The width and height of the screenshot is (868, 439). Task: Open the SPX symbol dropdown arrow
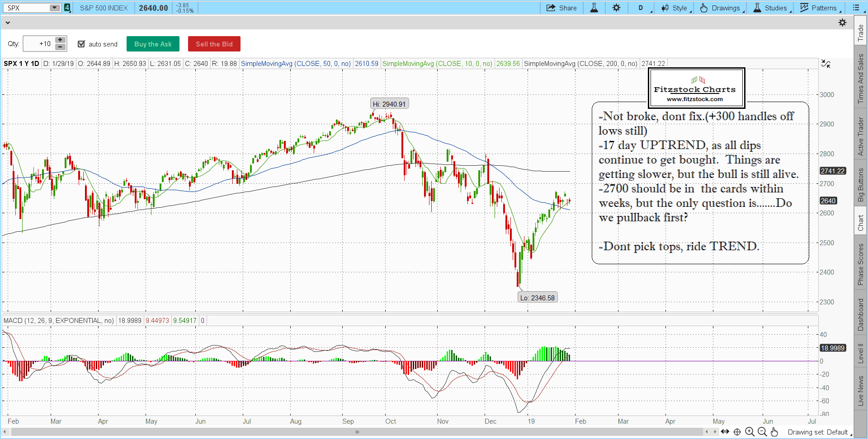[x=54, y=8]
